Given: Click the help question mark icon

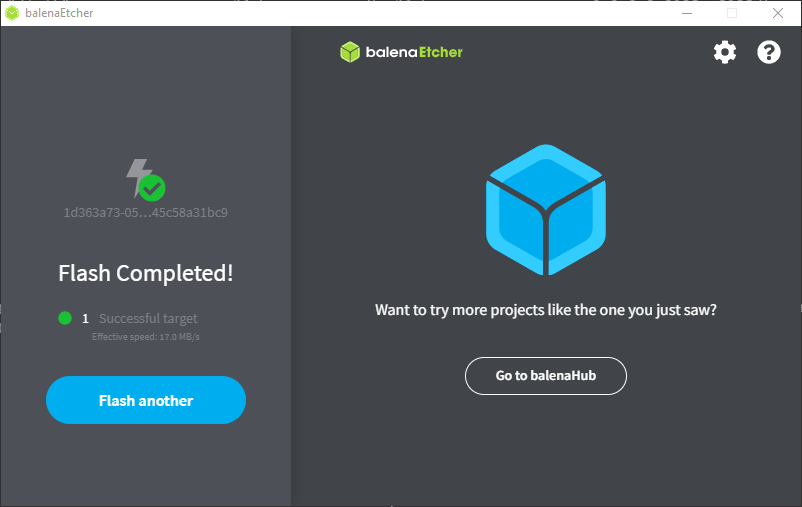Looking at the screenshot, I should pyautogui.click(x=768, y=52).
